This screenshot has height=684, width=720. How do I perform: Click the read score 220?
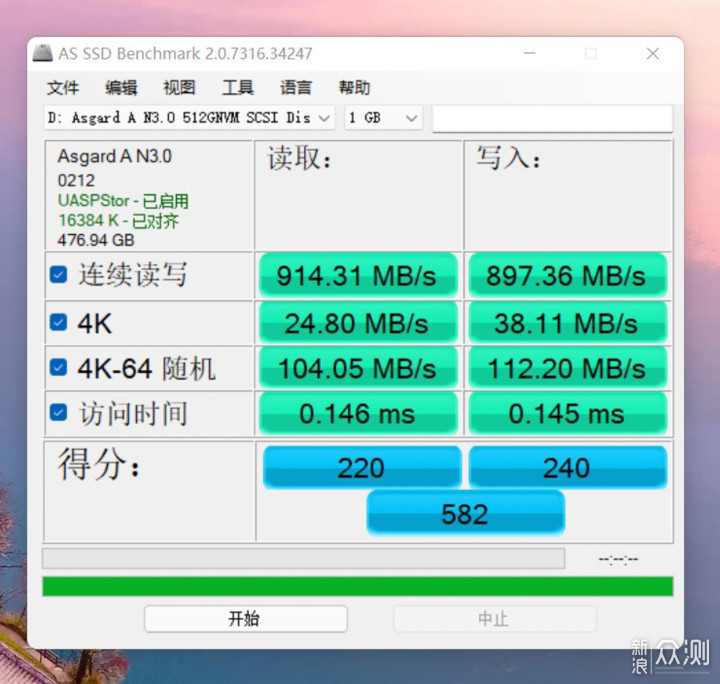pyautogui.click(x=362, y=467)
